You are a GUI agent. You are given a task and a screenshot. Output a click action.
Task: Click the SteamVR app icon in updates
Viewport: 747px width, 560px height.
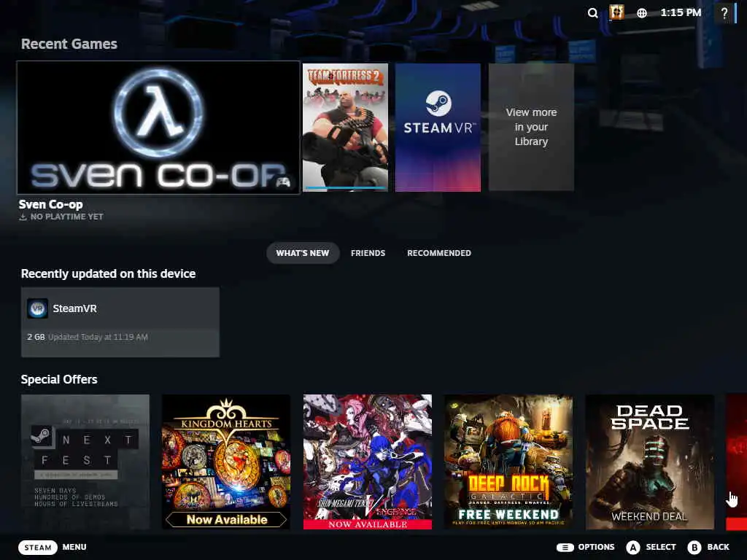coord(37,308)
